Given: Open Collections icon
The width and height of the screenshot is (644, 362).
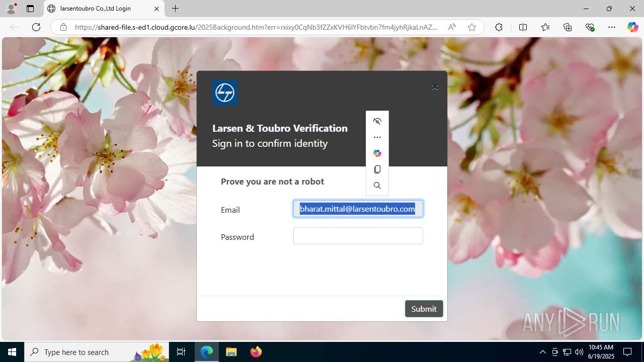Looking at the screenshot, I should coord(568,27).
